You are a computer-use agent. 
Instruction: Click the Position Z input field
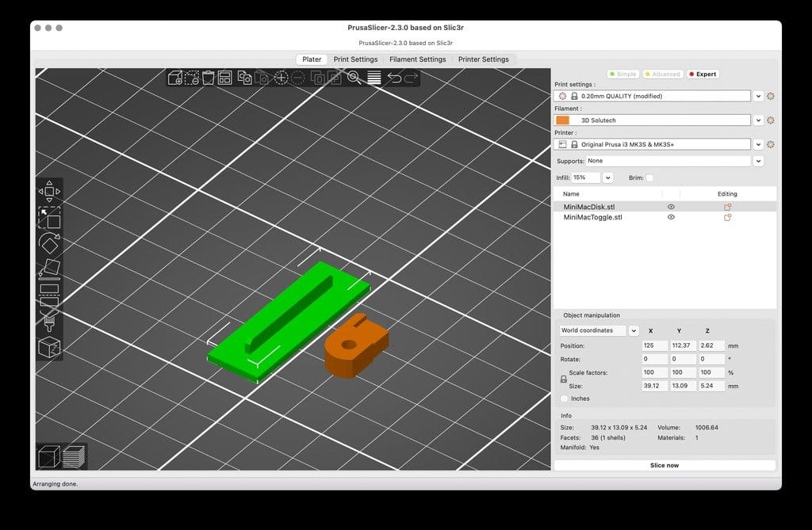coord(711,345)
